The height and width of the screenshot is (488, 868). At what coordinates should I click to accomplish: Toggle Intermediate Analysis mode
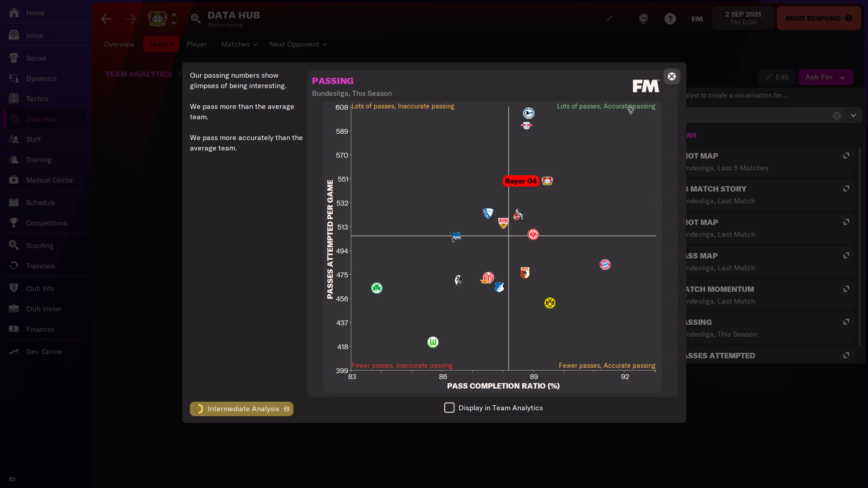click(x=241, y=408)
